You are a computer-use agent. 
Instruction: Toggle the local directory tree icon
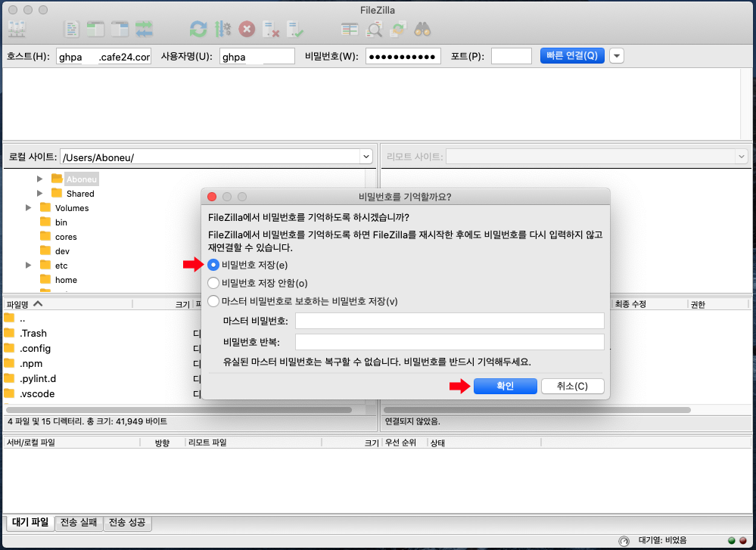(x=95, y=30)
